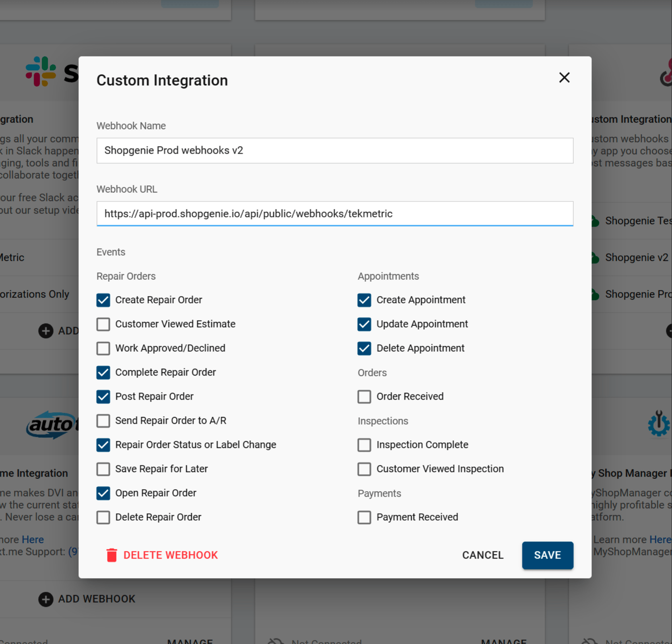Save the webhook configuration
The height and width of the screenshot is (644, 672).
[x=547, y=555]
